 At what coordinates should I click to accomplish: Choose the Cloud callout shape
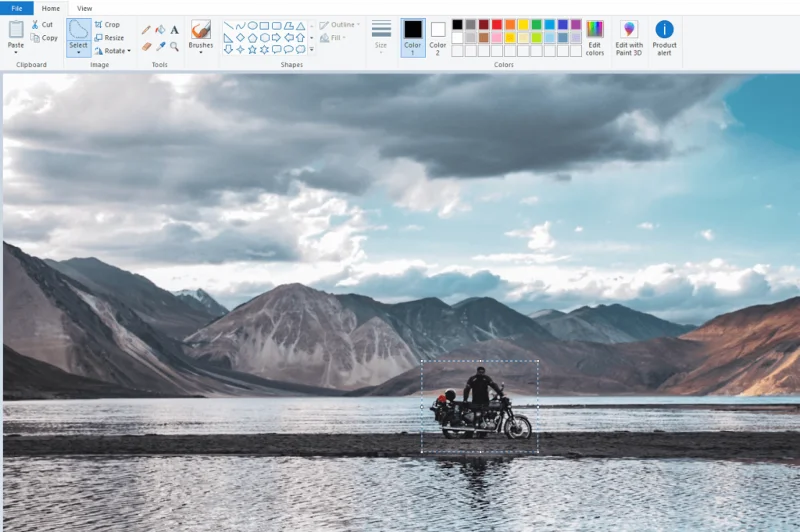tap(301, 49)
